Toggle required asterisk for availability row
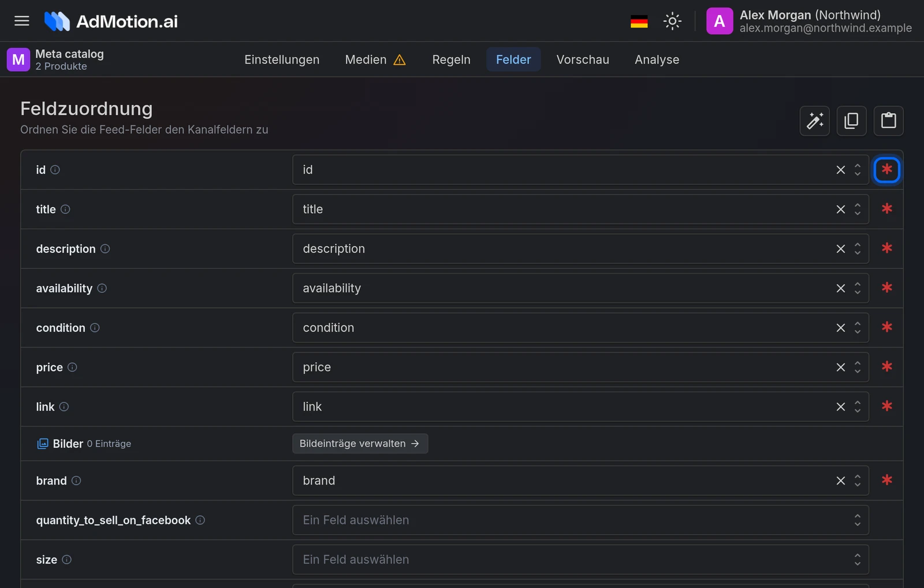This screenshot has height=588, width=924. pos(887,288)
